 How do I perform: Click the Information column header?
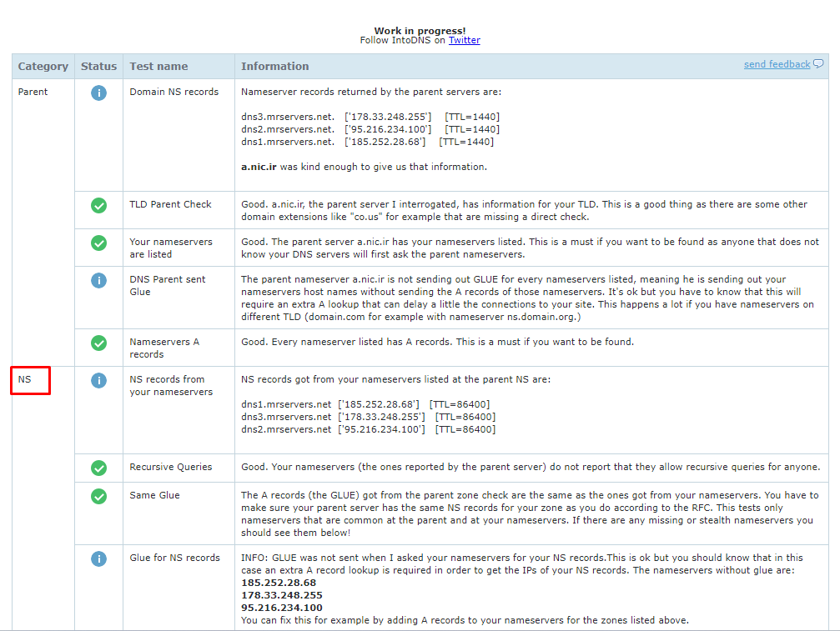click(x=274, y=67)
